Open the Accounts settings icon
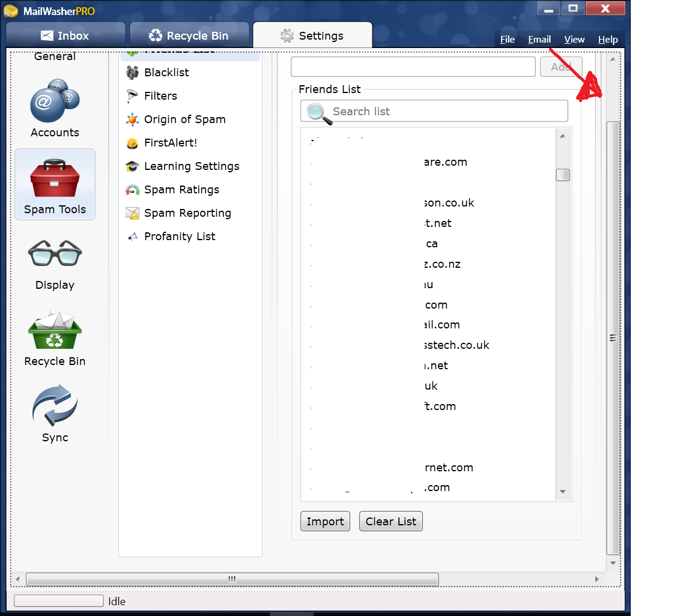 tap(55, 101)
